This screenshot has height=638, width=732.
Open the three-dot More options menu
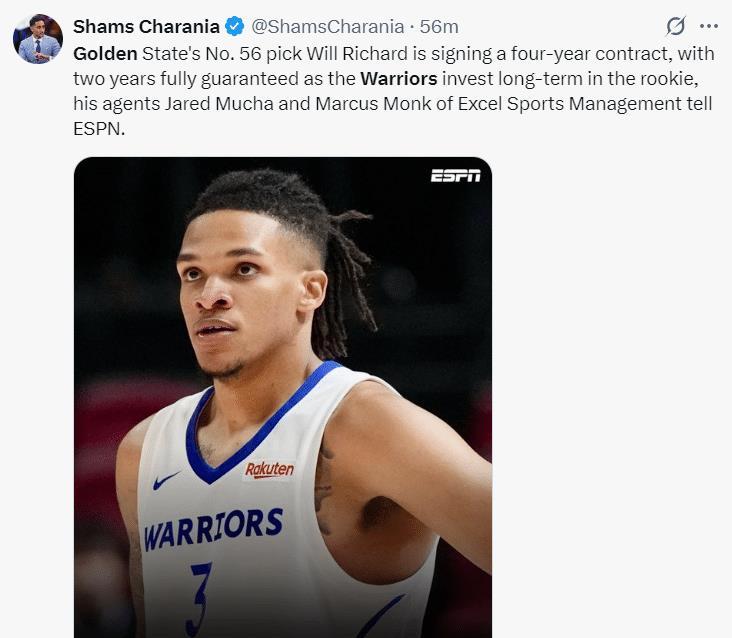click(x=709, y=26)
